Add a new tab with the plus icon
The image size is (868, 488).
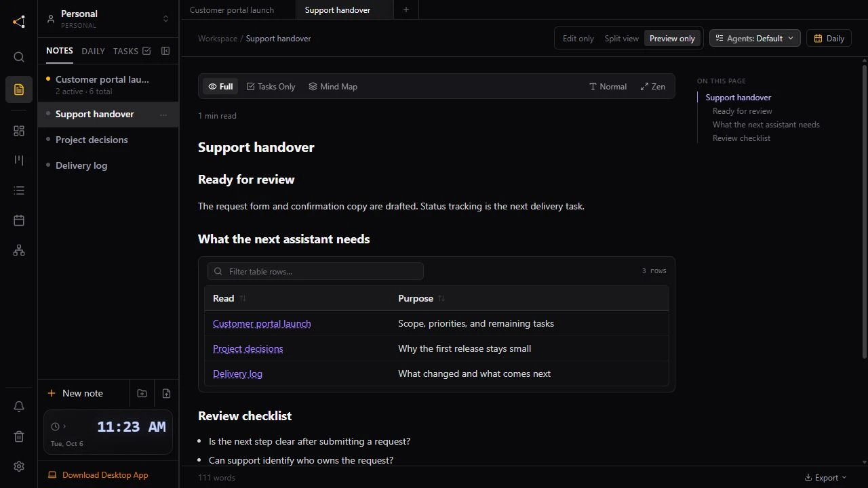click(406, 9)
